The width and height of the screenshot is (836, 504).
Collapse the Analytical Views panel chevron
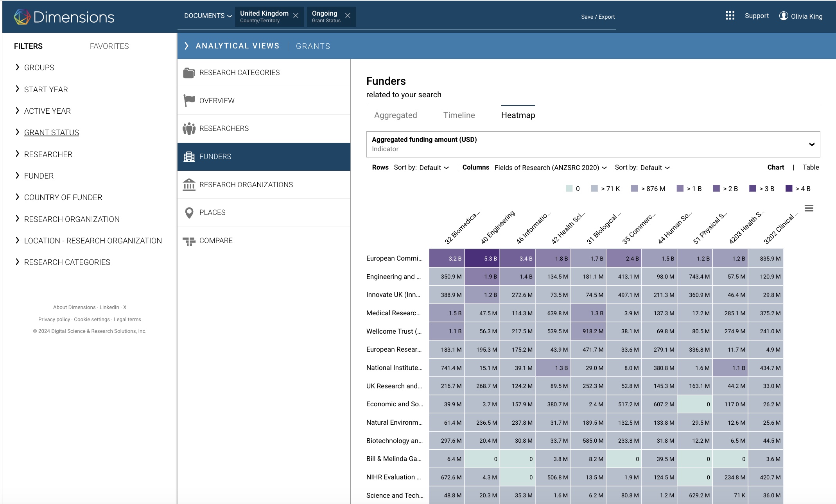pos(187,46)
